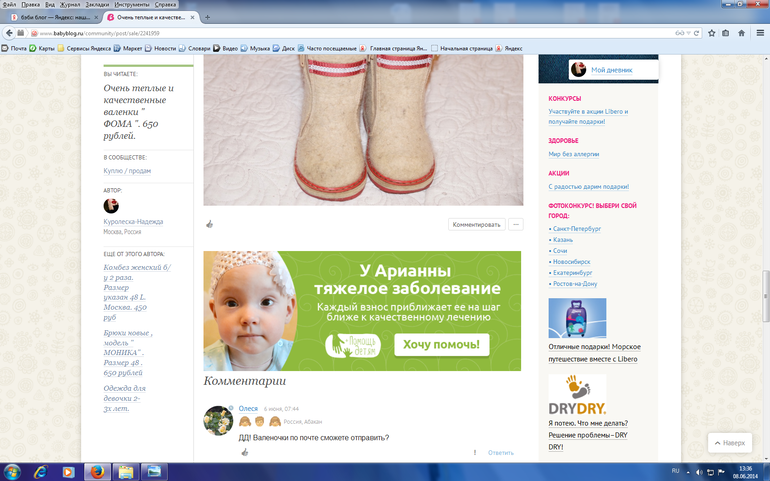Open the С радостью дарим подарки link
The image size is (770, 481).
[588, 187]
